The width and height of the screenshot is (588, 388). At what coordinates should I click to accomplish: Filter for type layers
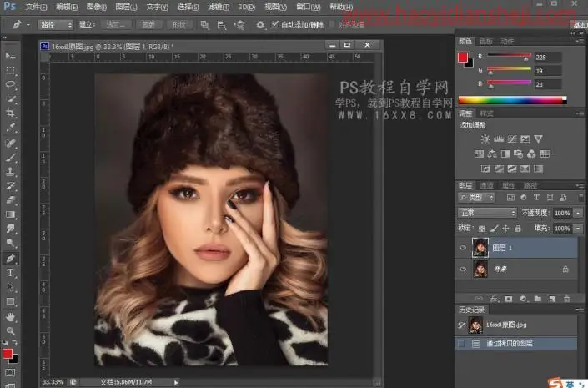pyautogui.click(x=536, y=198)
